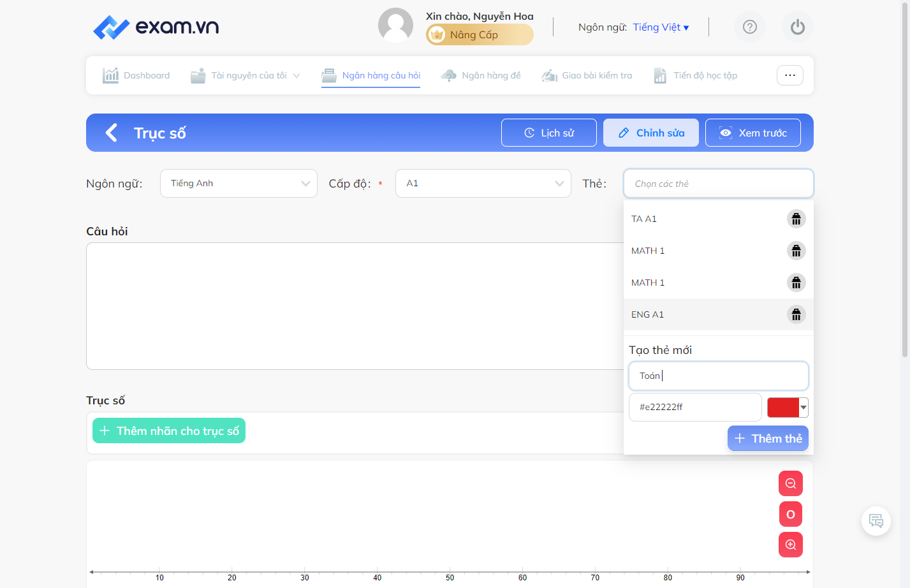Open the help question mark icon

750,27
